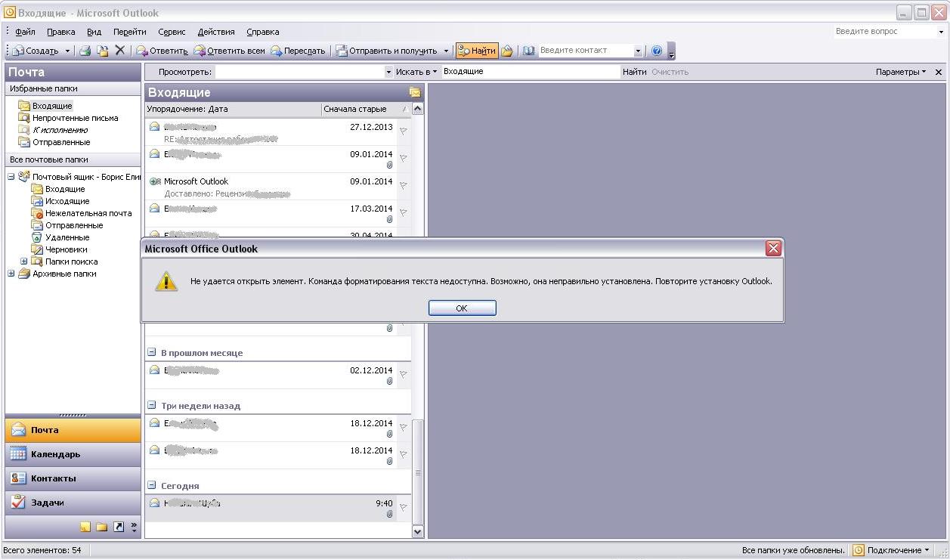The width and height of the screenshot is (950, 560).
Task: Toggle the Найти search pane button
Action: click(x=477, y=51)
